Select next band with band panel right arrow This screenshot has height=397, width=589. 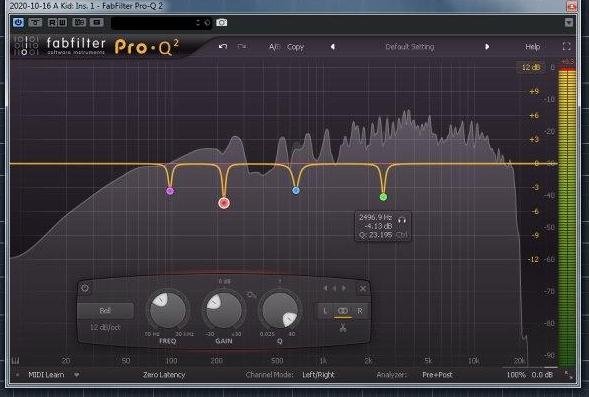pos(344,288)
